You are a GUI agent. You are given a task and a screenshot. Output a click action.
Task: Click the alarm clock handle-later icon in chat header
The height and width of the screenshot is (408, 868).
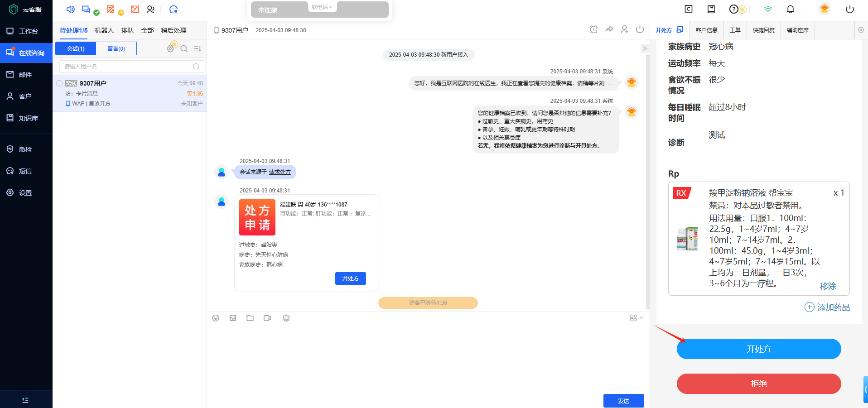(593, 29)
